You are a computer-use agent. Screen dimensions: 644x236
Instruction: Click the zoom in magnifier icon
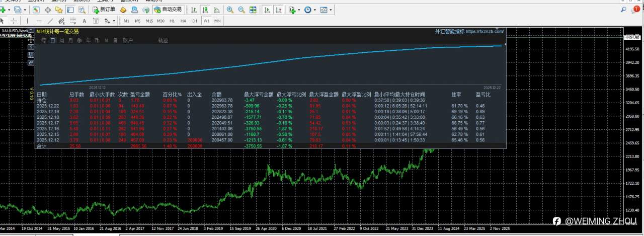pyautogui.click(x=230, y=10)
